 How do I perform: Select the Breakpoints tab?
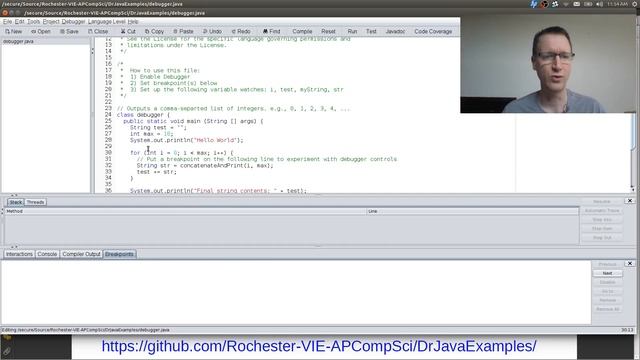119,254
